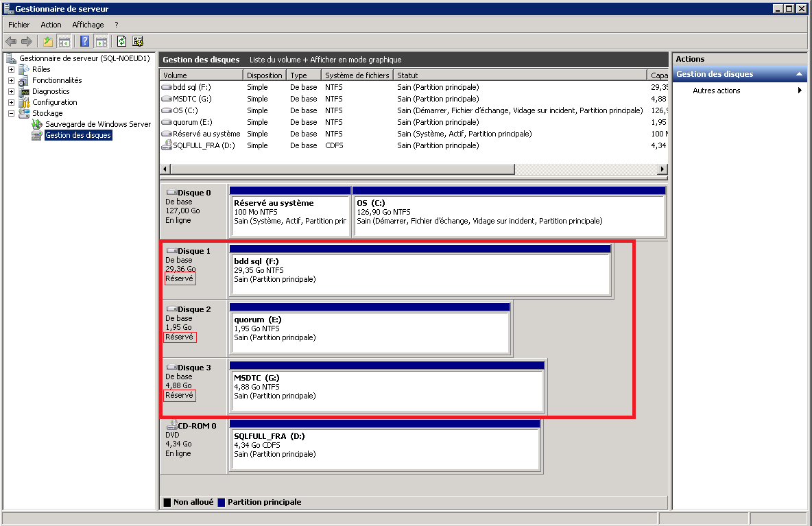Click the SQLFULL_FRA (D:) volume disc icon
Viewport: 812px width, 526px height.
click(x=167, y=145)
